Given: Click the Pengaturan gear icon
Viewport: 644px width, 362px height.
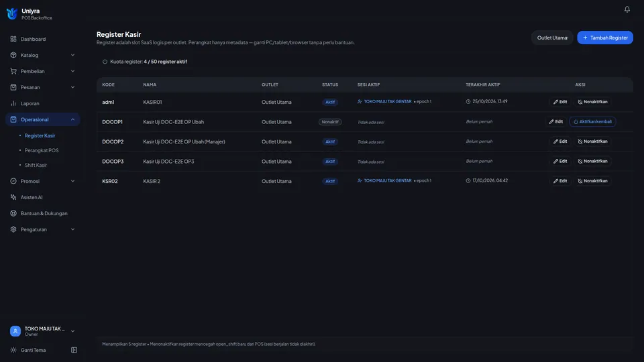Looking at the screenshot, I should [13, 229].
